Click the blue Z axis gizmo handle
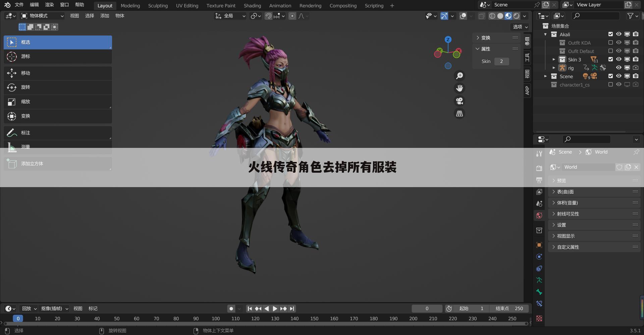This screenshot has width=644, height=335. [448, 40]
